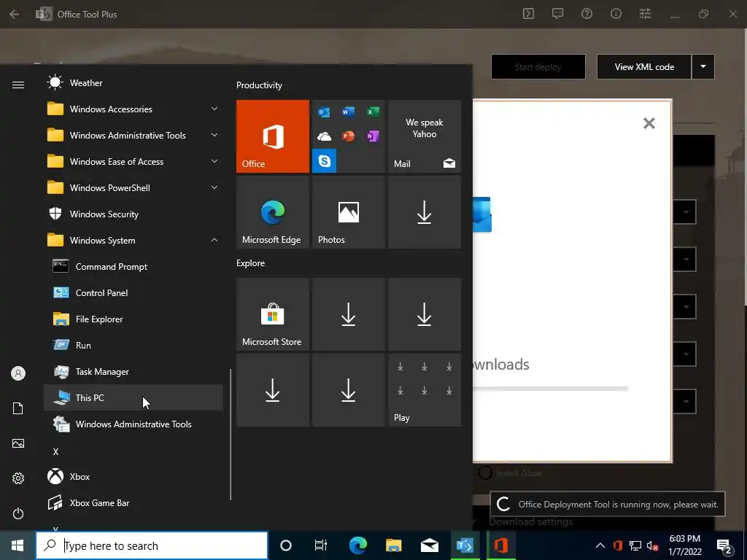Jump to letter X in the app list
This screenshot has height=560, width=747.
click(x=55, y=451)
